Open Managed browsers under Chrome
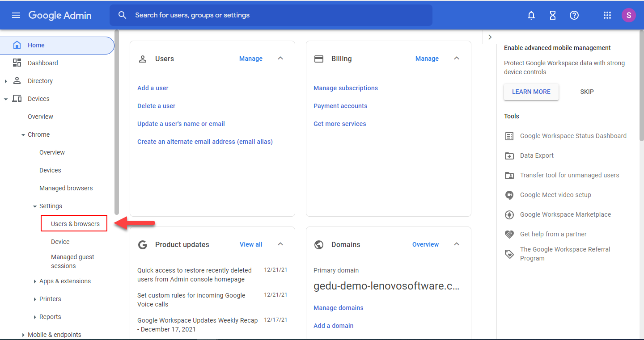 pyautogui.click(x=66, y=188)
